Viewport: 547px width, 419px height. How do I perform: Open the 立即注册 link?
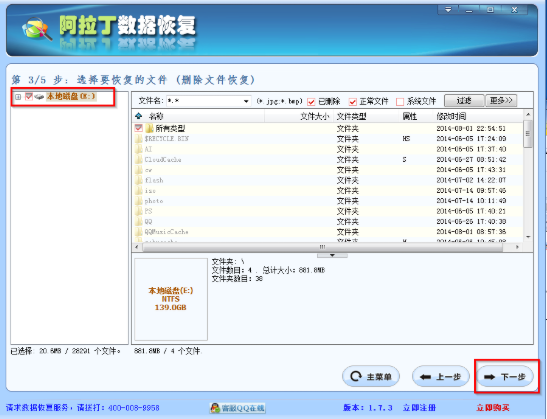pos(419,407)
